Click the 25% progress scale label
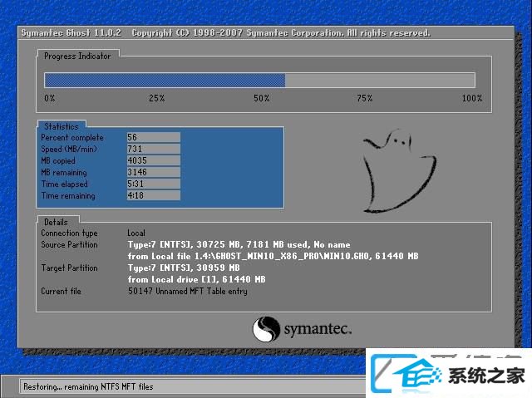Viewport: 532px width, 398px height. pos(157,98)
